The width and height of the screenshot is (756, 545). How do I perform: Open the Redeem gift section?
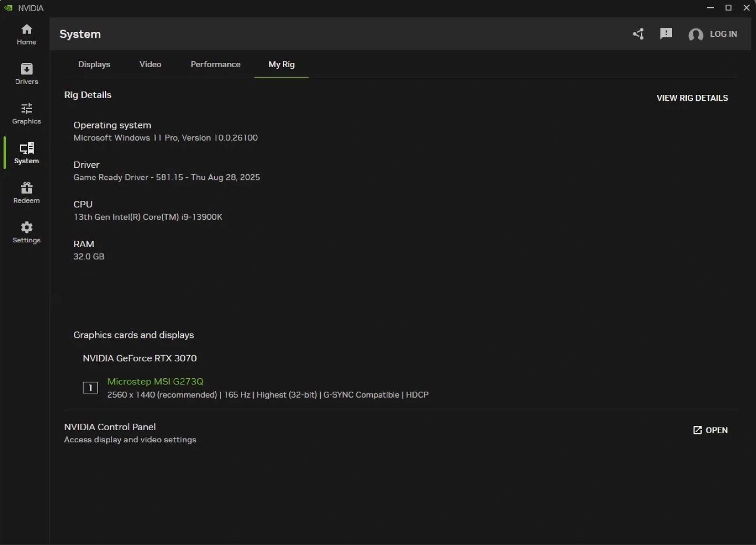coord(26,193)
